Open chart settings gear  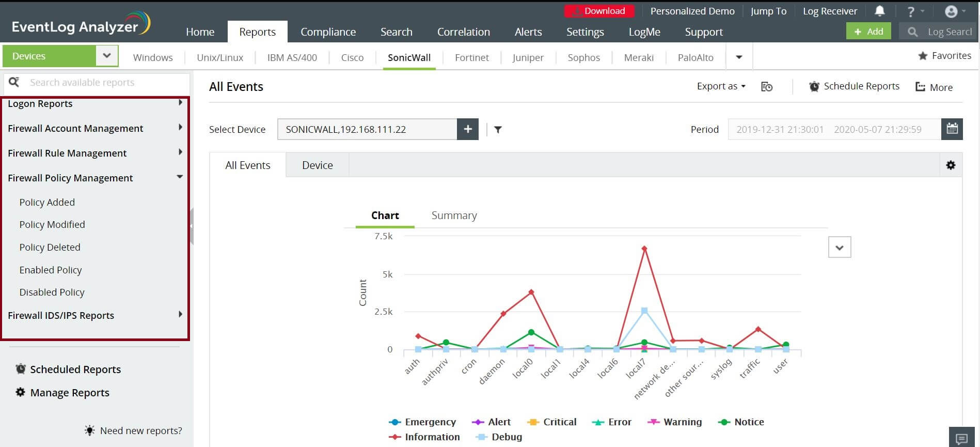point(951,165)
